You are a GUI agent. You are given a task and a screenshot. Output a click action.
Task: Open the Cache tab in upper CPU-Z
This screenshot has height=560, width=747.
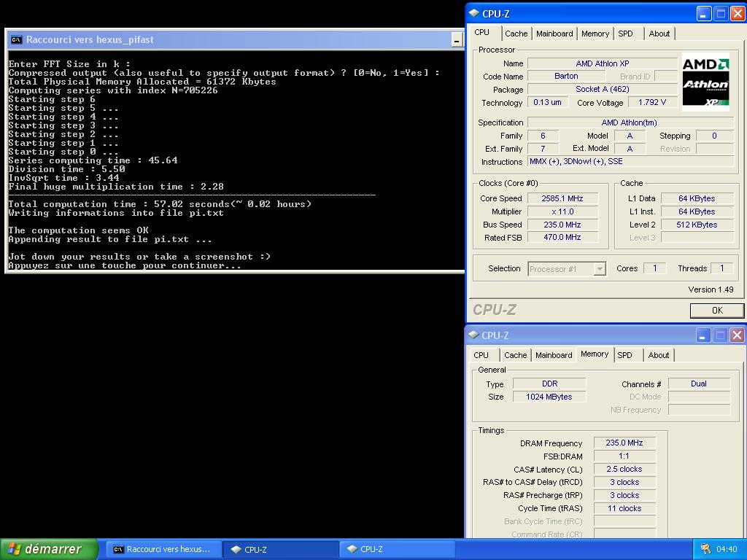point(516,34)
